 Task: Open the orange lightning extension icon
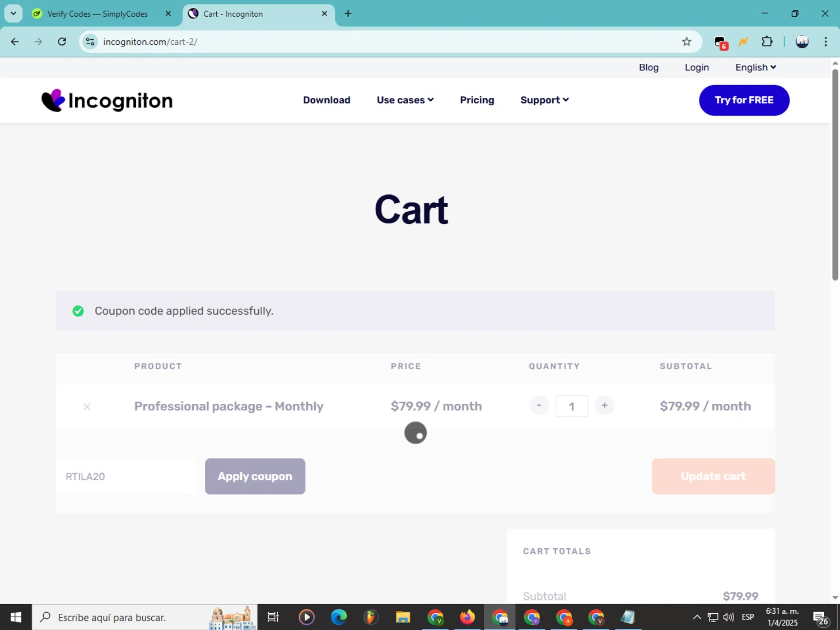(744, 42)
